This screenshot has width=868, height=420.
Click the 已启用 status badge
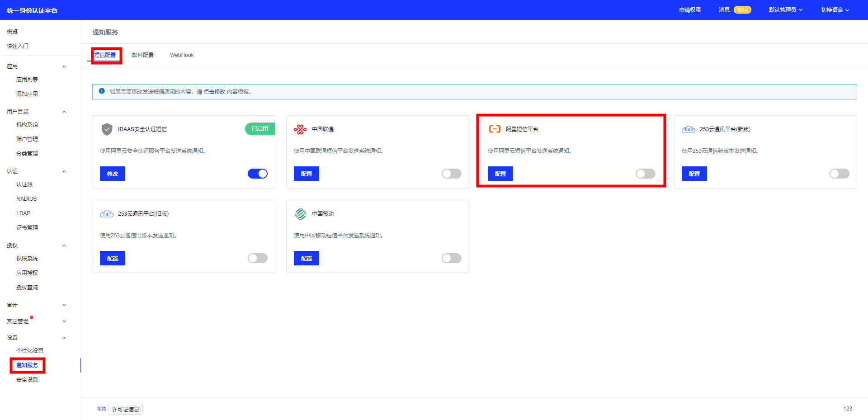click(x=260, y=129)
